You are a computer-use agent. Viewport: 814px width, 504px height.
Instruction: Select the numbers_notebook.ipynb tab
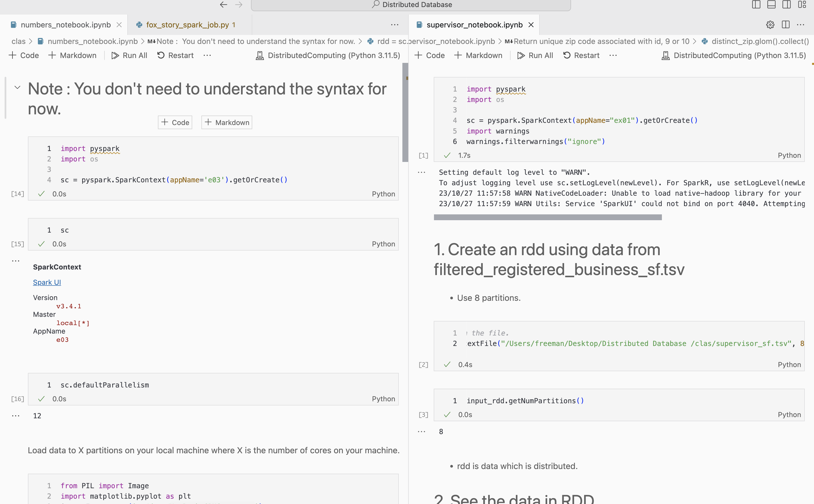pos(65,25)
